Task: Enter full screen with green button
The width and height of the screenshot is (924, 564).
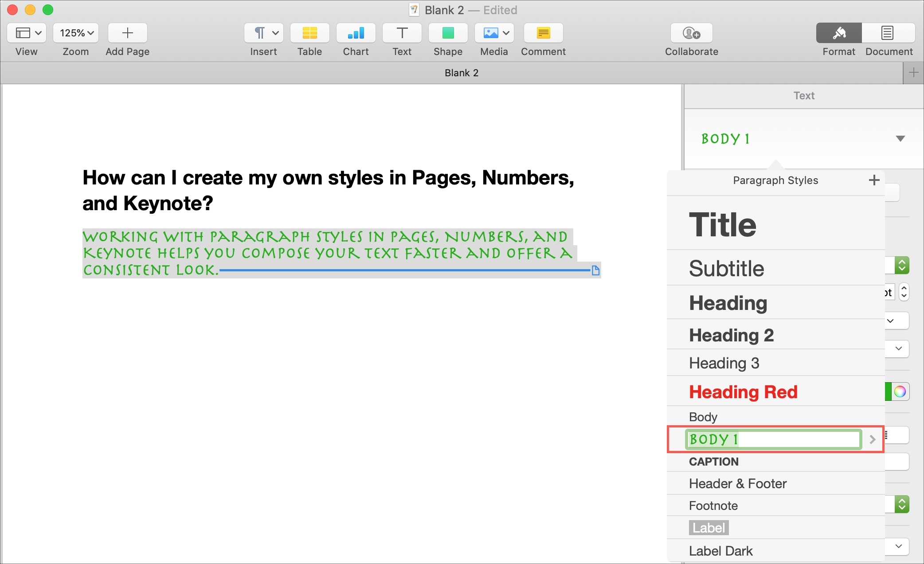Action: pos(48,10)
